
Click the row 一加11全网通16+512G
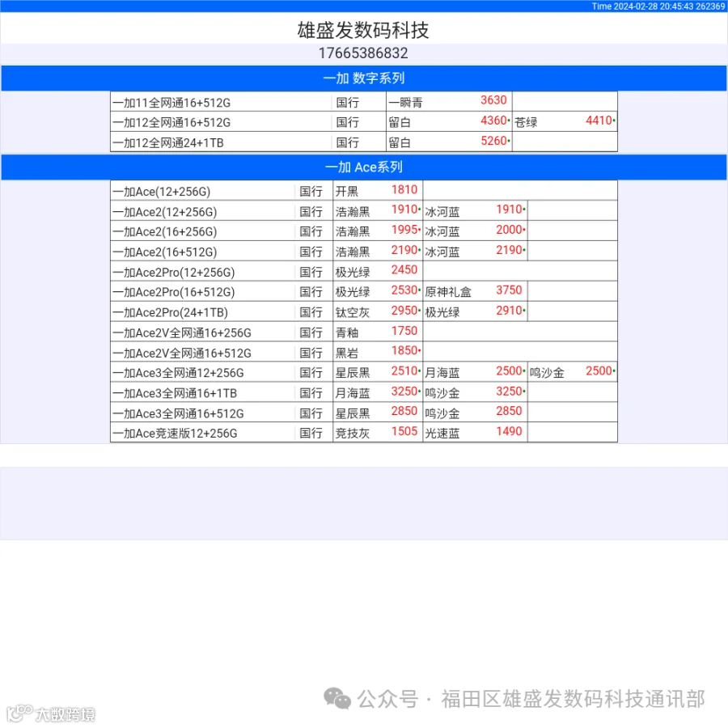[x=364, y=102]
